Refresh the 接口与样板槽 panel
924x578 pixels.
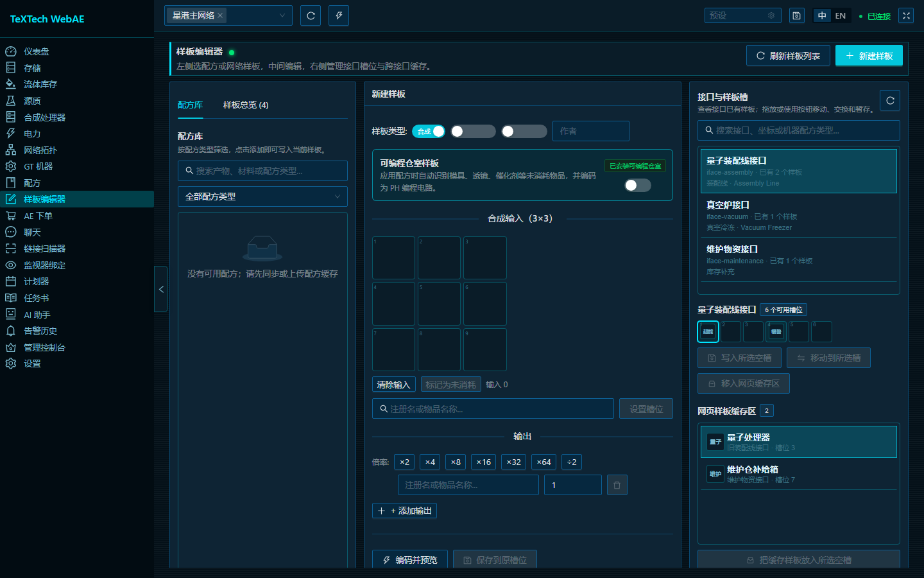pyautogui.click(x=890, y=100)
